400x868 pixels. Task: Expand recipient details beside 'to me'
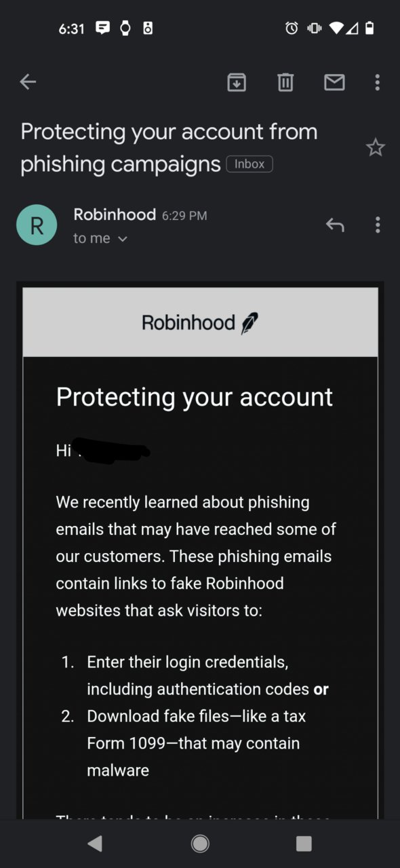(x=123, y=239)
